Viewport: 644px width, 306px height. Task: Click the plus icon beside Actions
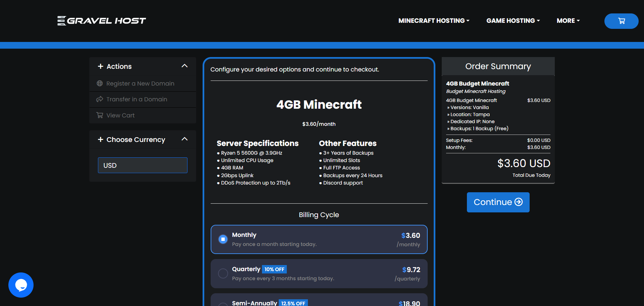pyautogui.click(x=101, y=66)
